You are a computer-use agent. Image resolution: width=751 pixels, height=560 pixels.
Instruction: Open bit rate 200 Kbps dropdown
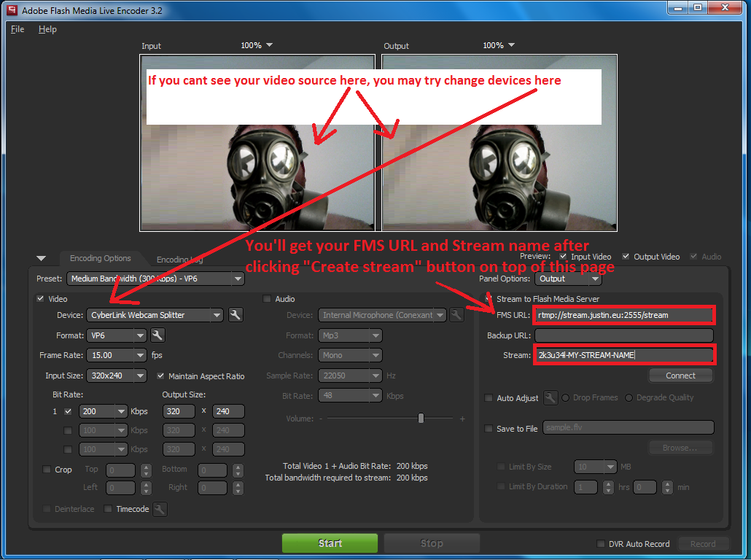coord(103,411)
